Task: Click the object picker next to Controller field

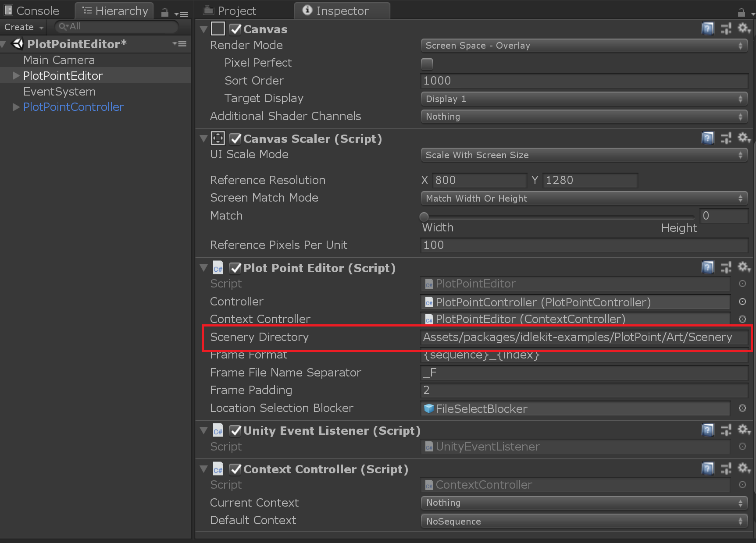Action: click(x=742, y=302)
